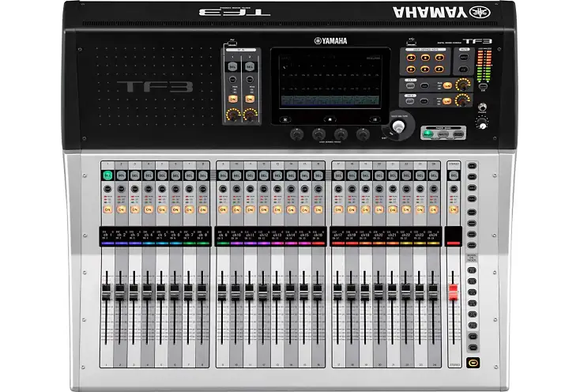
Task: Click the iPad connector icon above ST IN
Action: coord(232,43)
